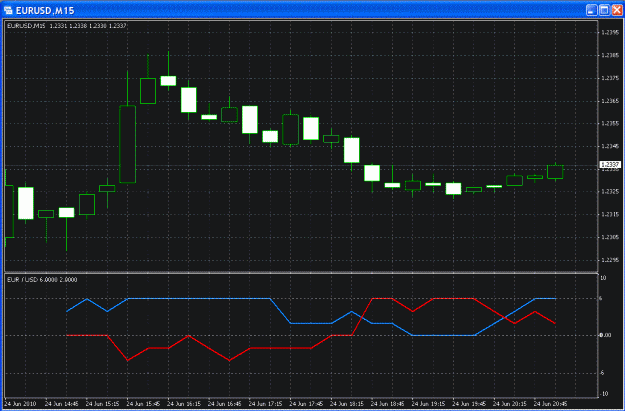Click the 1.2375 price scale label
Image resolution: width=625 pixels, height=411 pixels.
coord(610,78)
